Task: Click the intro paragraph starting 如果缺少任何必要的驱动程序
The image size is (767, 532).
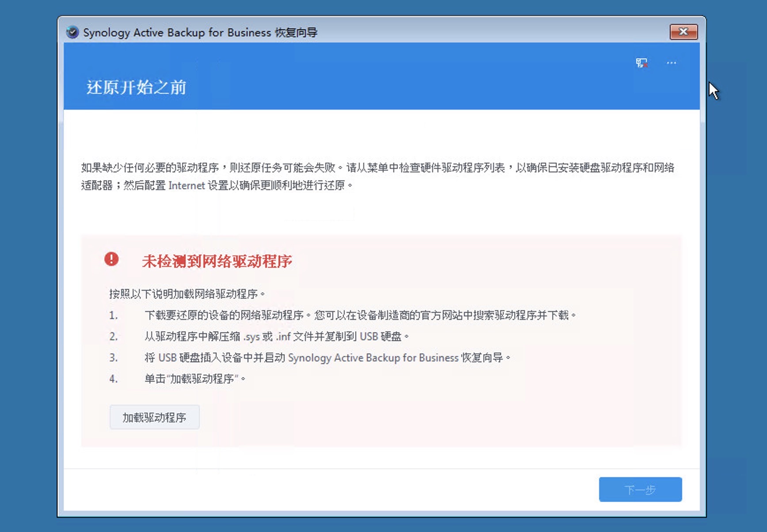Action: (378, 176)
